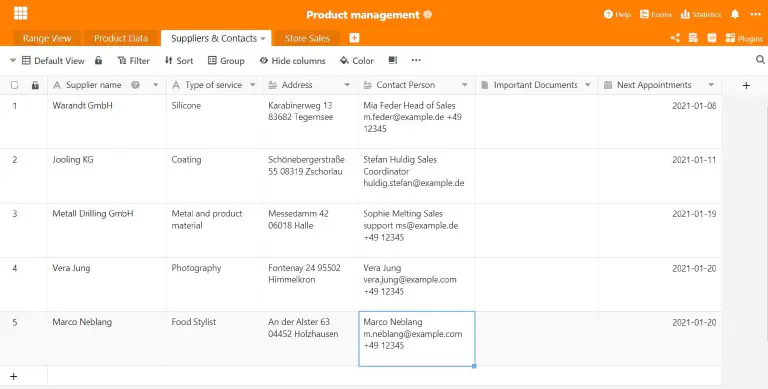This screenshot has width=768, height=389.
Task: Select the Suppliers & Contacts tab
Action: tap(214, 38)
